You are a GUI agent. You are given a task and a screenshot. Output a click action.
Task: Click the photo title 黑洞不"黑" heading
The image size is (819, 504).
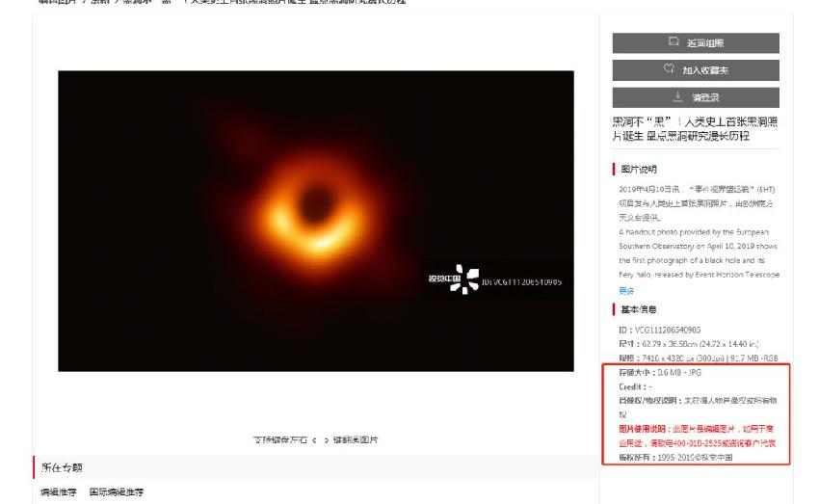tap(695, 130)
